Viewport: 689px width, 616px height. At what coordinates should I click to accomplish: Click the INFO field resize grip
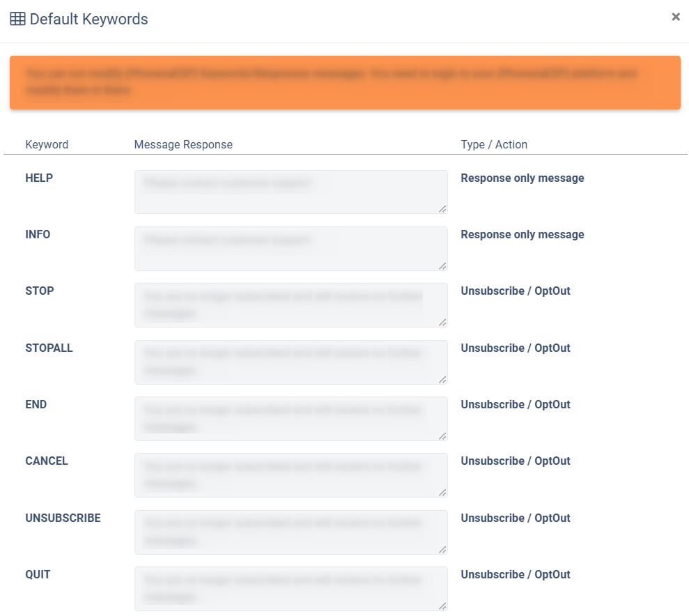(442, 265)
